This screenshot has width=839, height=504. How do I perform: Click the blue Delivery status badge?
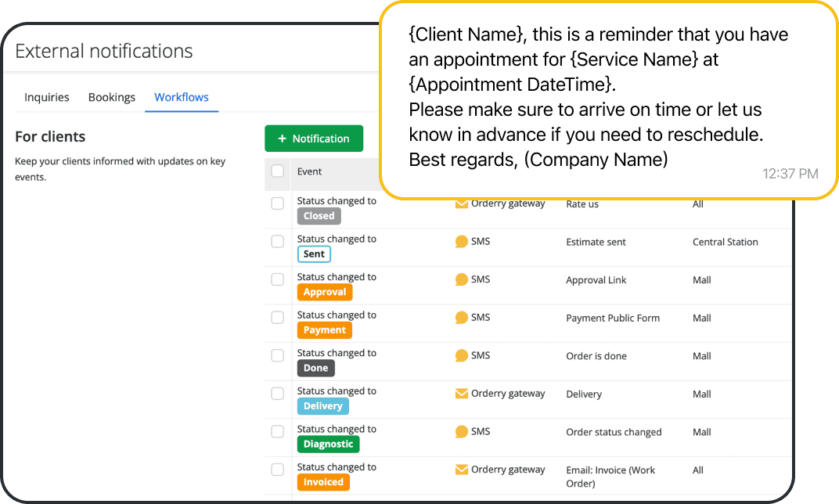tap(323, 406)
